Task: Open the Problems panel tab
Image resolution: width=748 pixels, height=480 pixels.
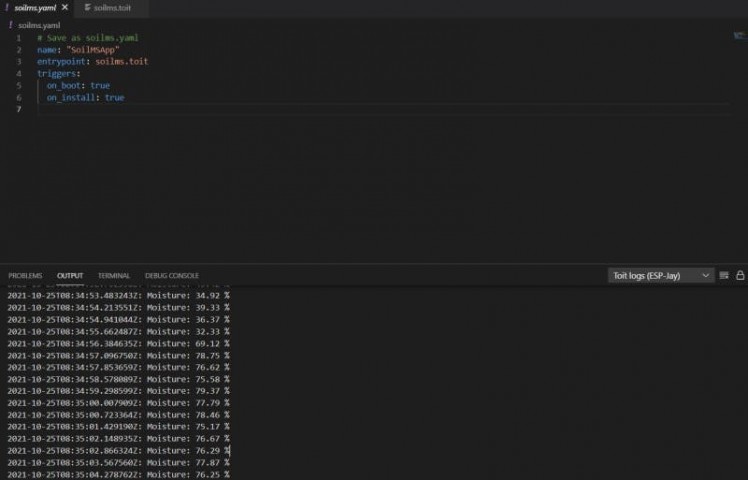Action: (25, 275)
